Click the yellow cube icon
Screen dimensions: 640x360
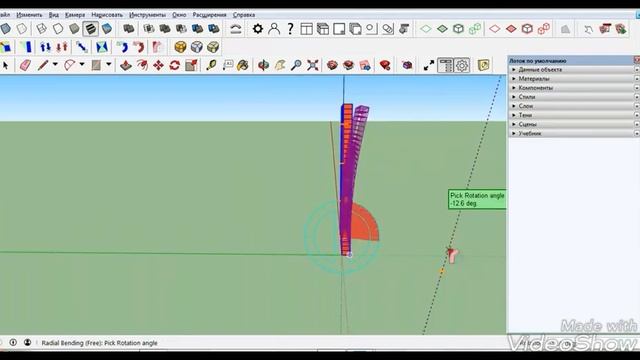pyautogui.click(x=180, y=47)
